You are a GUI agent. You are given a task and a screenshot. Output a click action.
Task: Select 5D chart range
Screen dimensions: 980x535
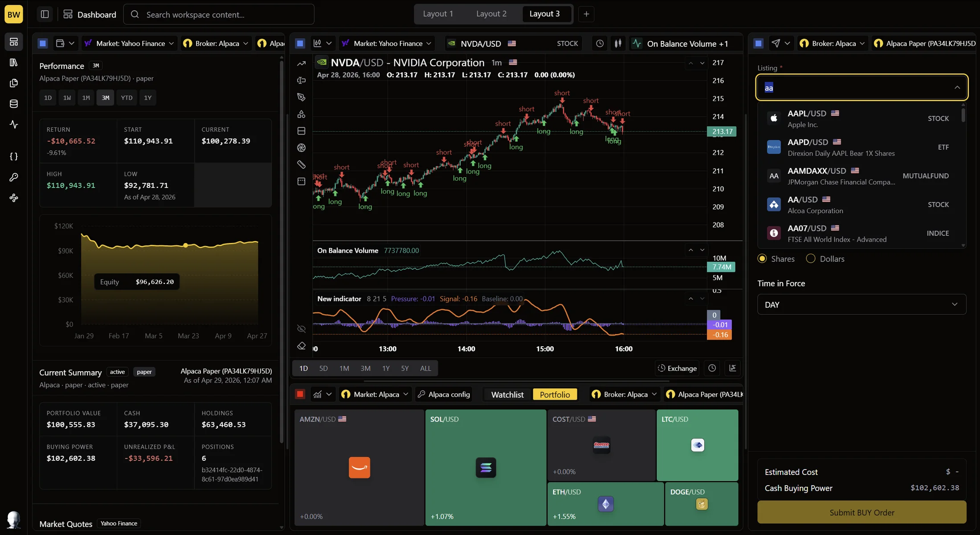(x=323, y=369)
